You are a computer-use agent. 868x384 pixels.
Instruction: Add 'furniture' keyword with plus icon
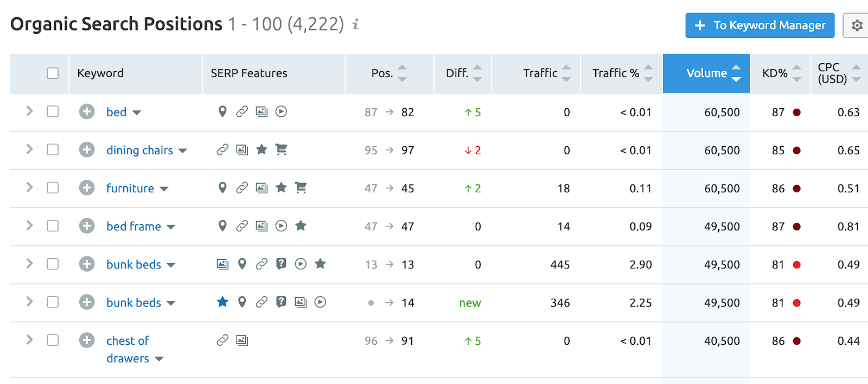click(87, 188)
